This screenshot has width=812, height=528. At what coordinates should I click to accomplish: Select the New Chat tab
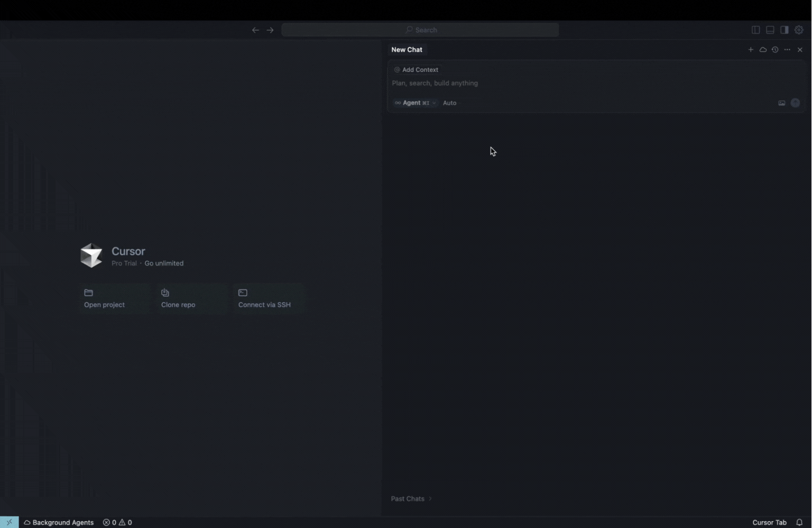407,50
